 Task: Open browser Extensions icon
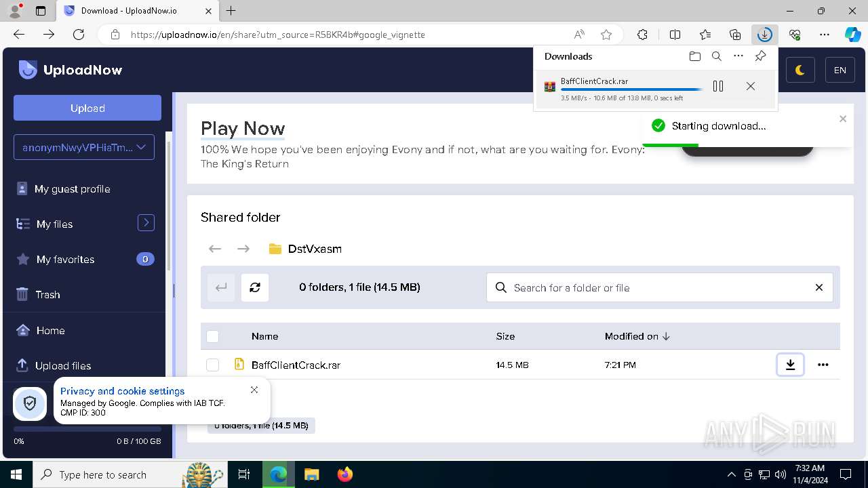[643, 35]
